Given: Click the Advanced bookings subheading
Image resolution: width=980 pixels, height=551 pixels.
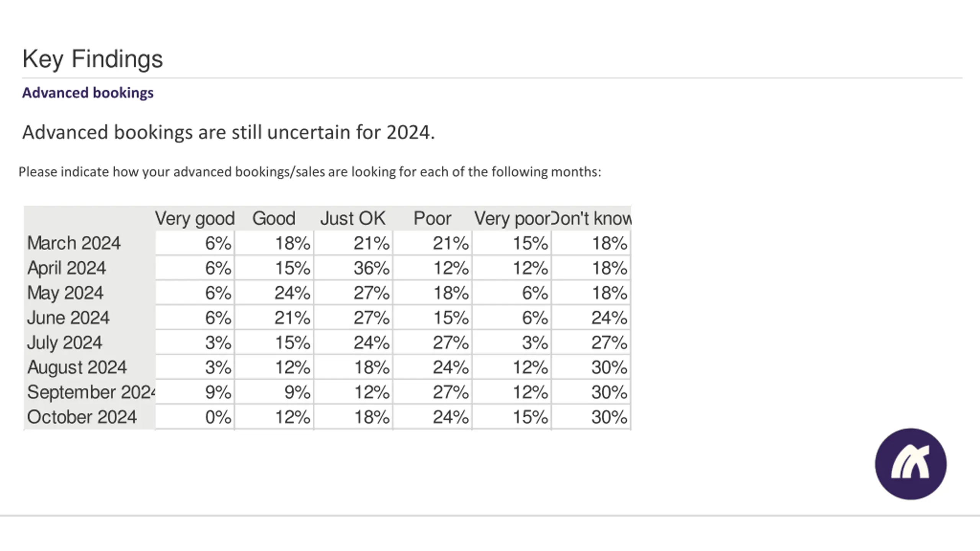Looking at the screenshot, I should [88, 93].
